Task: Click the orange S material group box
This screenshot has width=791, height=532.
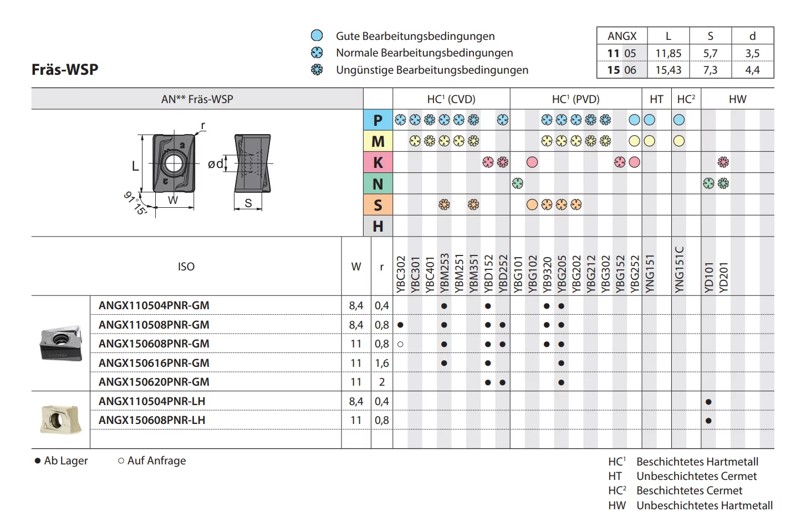Action: click(x=377, y=205)
